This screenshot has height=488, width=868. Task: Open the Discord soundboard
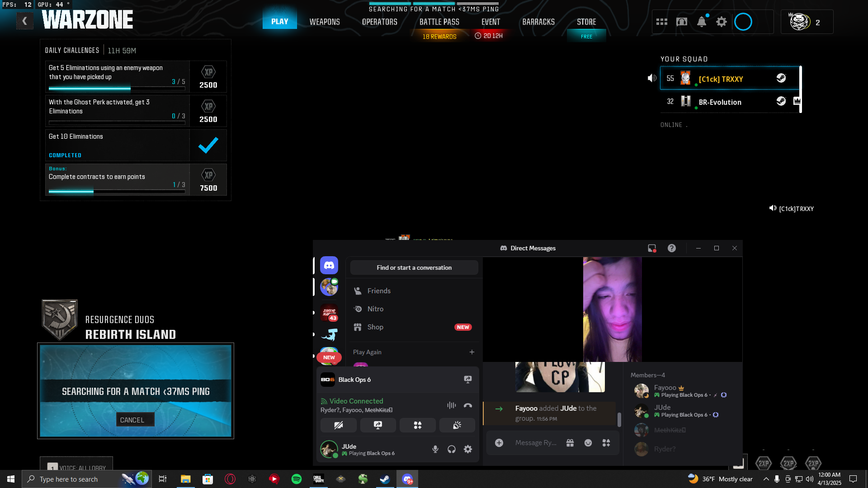457,425
